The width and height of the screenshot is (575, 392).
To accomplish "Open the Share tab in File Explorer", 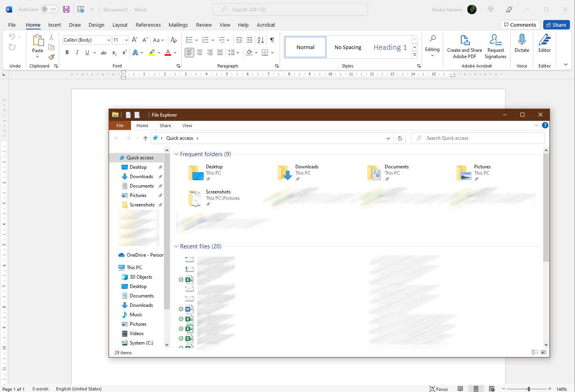I will tap(165, 125).
